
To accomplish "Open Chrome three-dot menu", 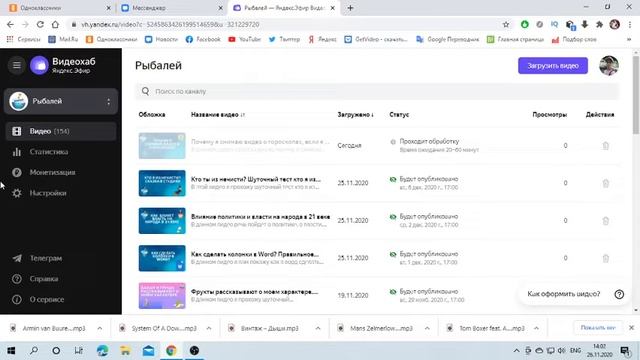I will [630, 24].
